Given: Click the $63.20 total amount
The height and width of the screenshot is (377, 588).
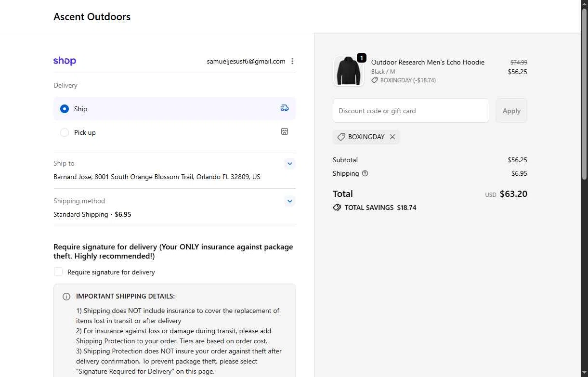Looking at the screenshot, I should click(513, 194).
